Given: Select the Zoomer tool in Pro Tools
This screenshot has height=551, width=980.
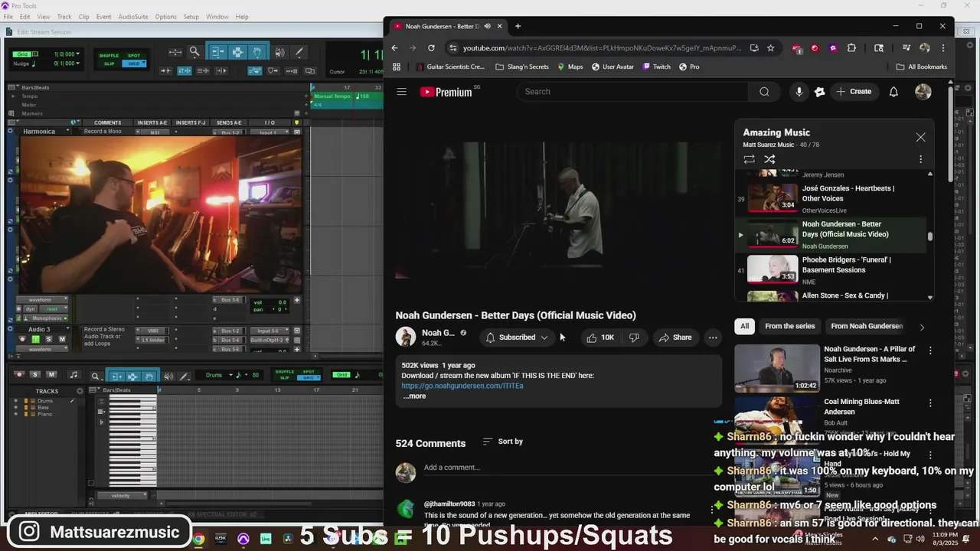Looking at the screenshot, I should (194, 52).
